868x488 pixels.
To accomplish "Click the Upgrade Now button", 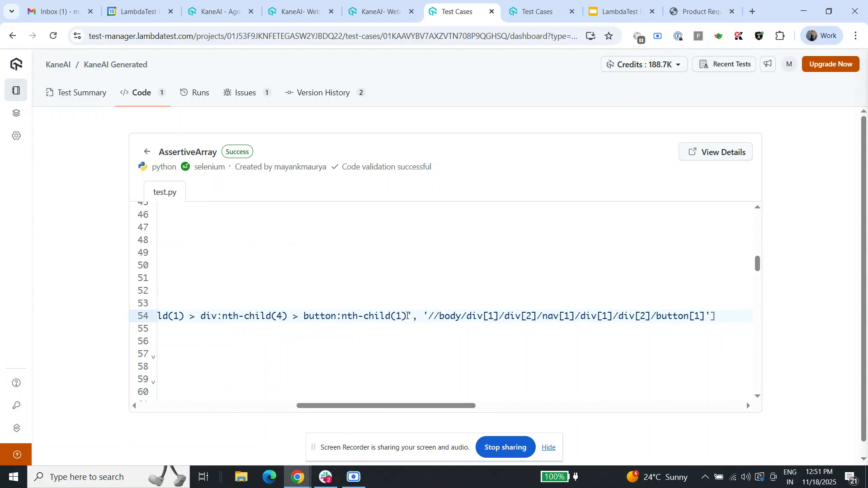I will click(x=830, y=64).
